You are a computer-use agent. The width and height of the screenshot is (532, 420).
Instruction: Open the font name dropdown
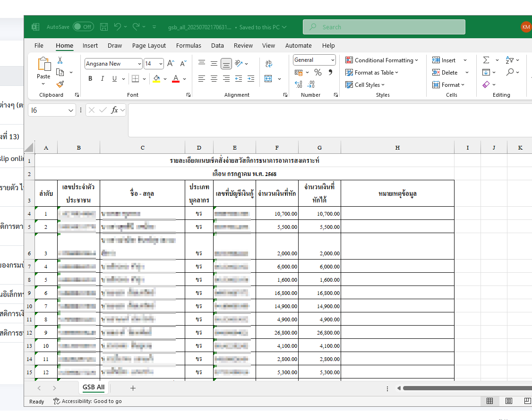[139, 64]
